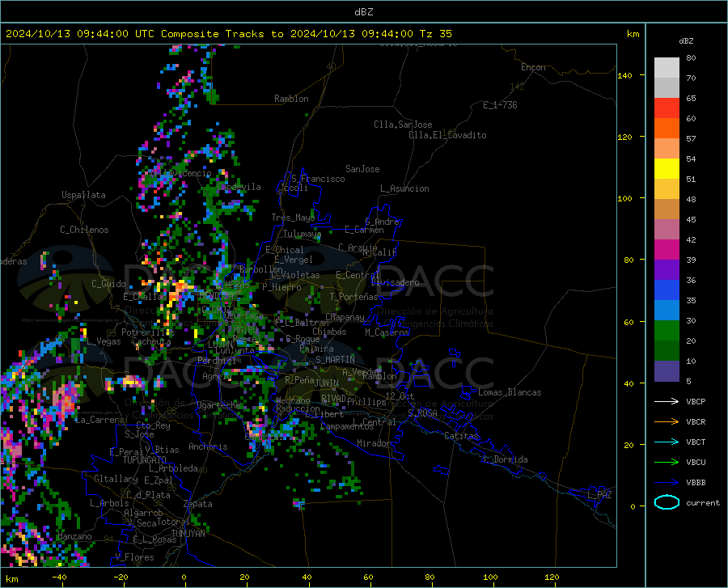Click the L_Asuncion map label
This screenshot has width=728, height=588.
click(x=404, y=188)
